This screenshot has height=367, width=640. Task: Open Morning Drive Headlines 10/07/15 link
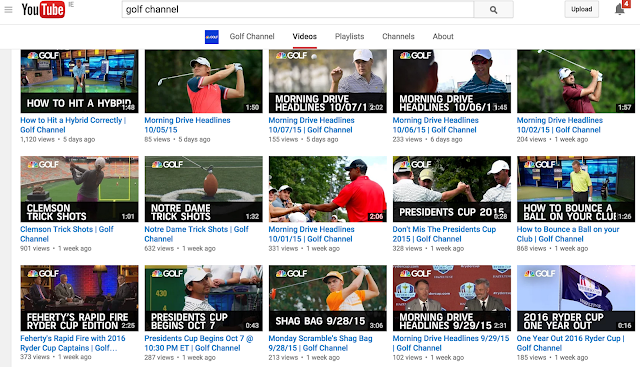coord(311,125)
